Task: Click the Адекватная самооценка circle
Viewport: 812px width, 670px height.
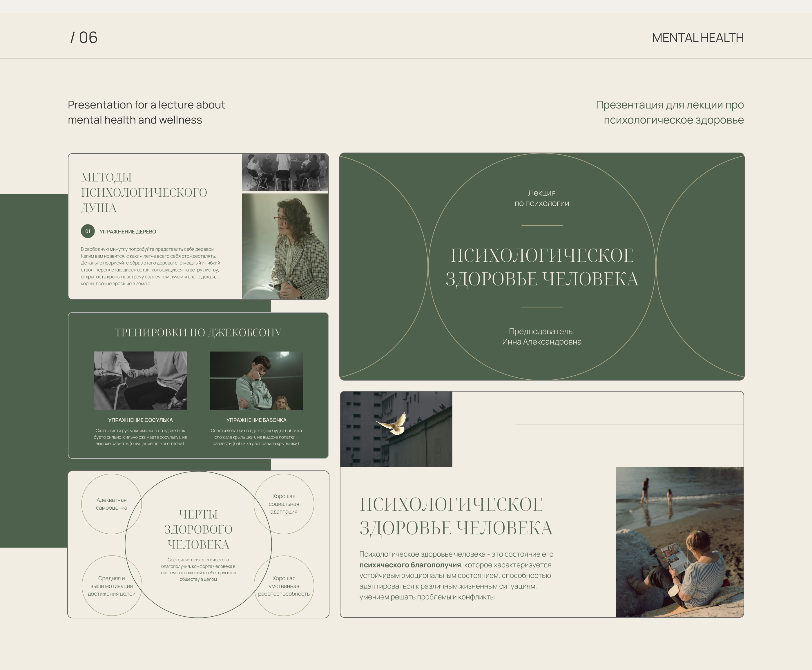Action: [x=111, y=504]
